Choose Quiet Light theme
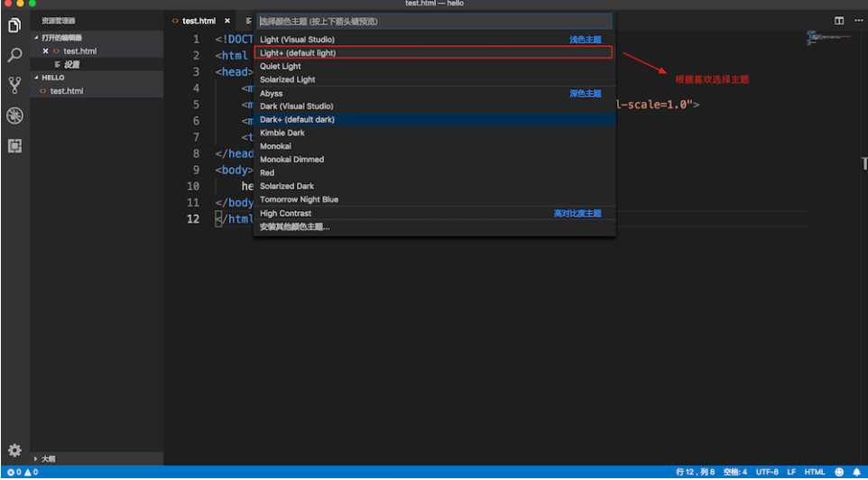The image size is (868, 480). (x=435, y=66)
